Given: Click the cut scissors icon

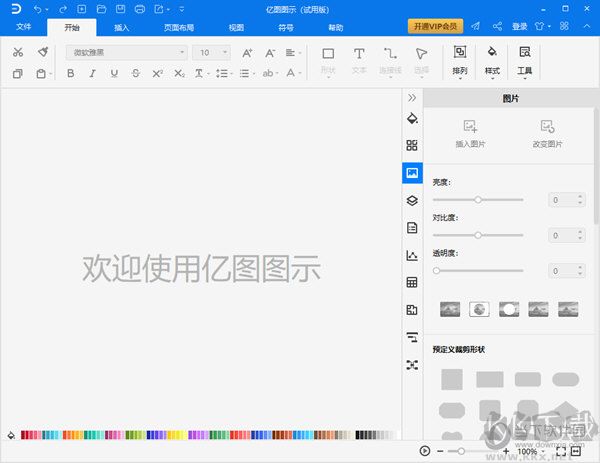Looking at the screenshot, I should pos(18,52).
